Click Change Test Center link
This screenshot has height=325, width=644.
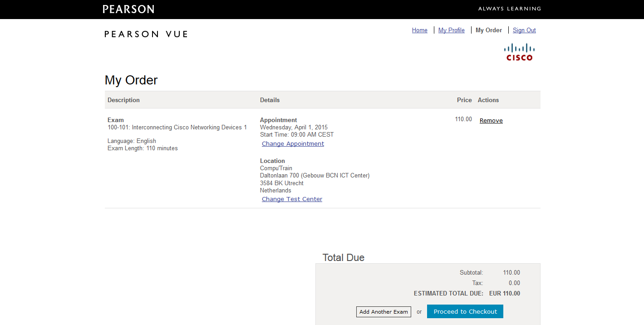(x=292, y=199)
